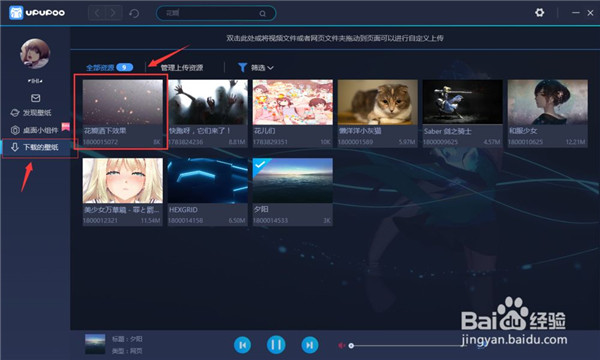This screenshot has width=600, height=360.
Task: Pause playback with the pause button
Action: point(276,345)
